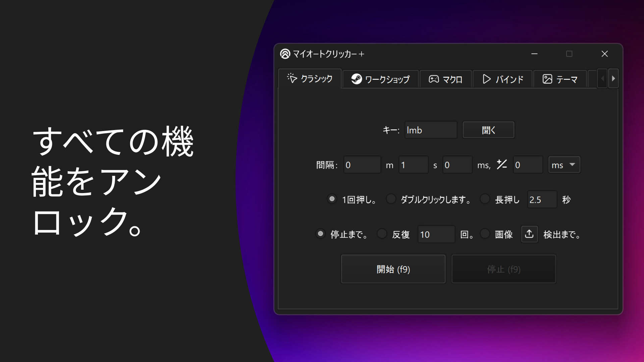644x362 pixels.
Task: Open the ms unit dropdown
Action: point(564,165)
